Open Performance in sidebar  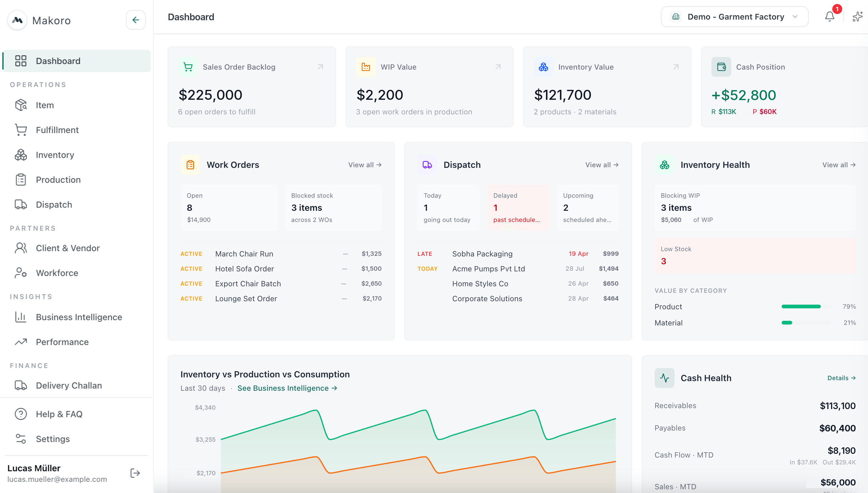(76, 342)
